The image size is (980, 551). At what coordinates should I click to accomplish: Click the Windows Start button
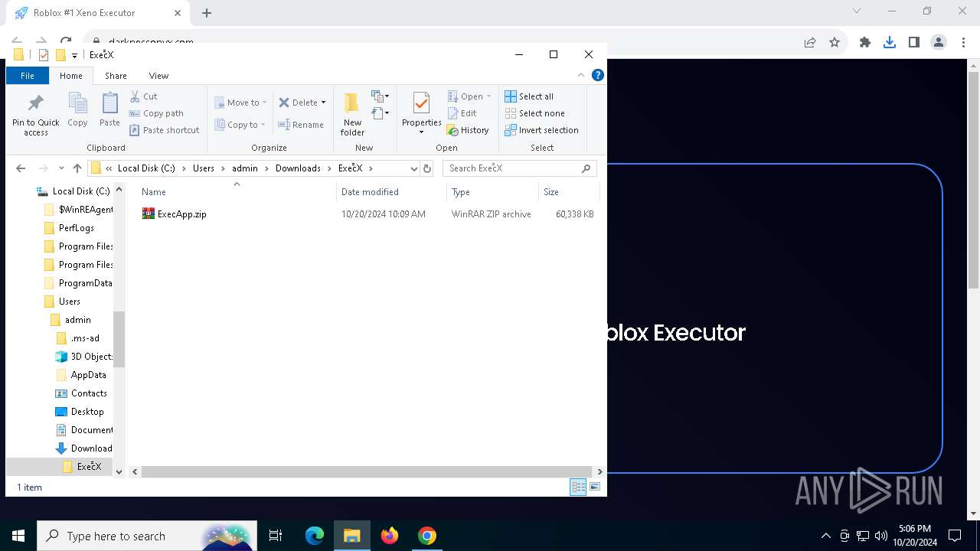18,536
